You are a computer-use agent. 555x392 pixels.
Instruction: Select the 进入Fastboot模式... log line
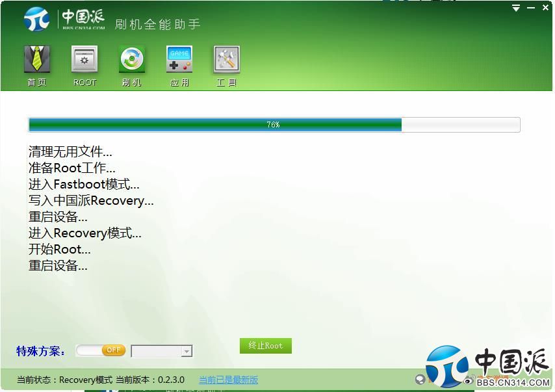(x=84, y=184)
